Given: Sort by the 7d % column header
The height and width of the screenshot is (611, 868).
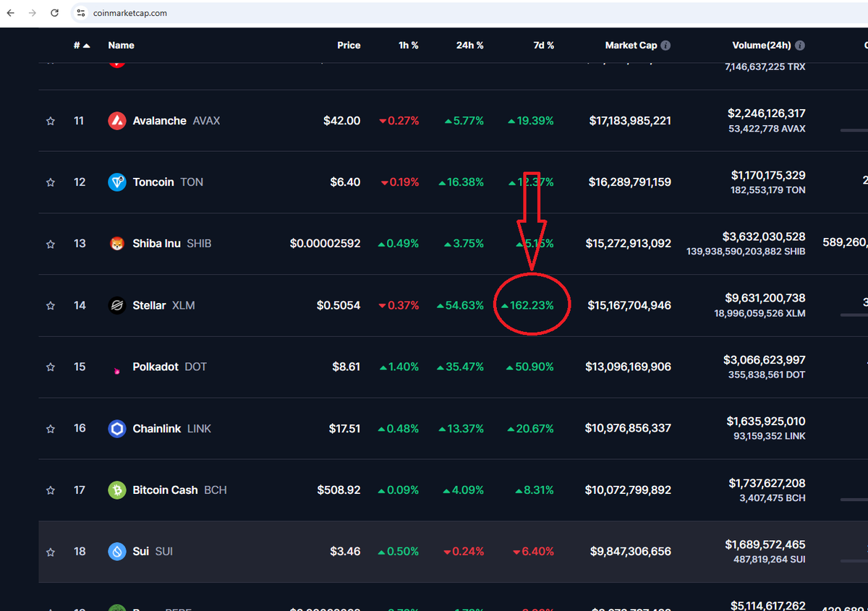Looking at the screenshot, I should pyautogui.click(x=543, y=45).
